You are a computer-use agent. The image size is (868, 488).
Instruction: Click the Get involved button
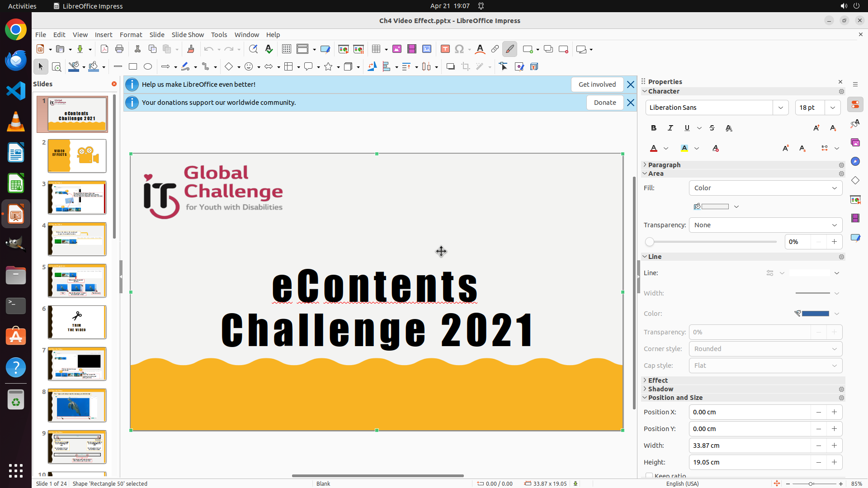(597, 84)
